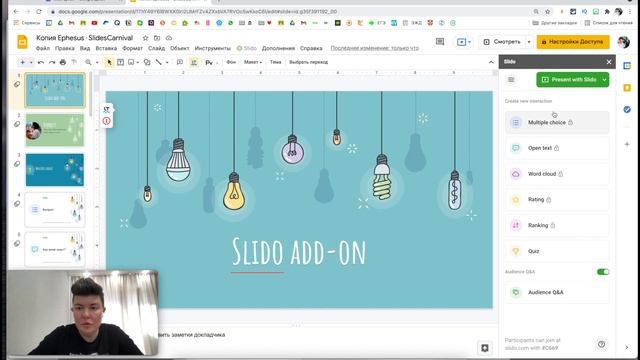Open the Slido hamburger menu
This screenshot has height=360, width=640.
511,80
